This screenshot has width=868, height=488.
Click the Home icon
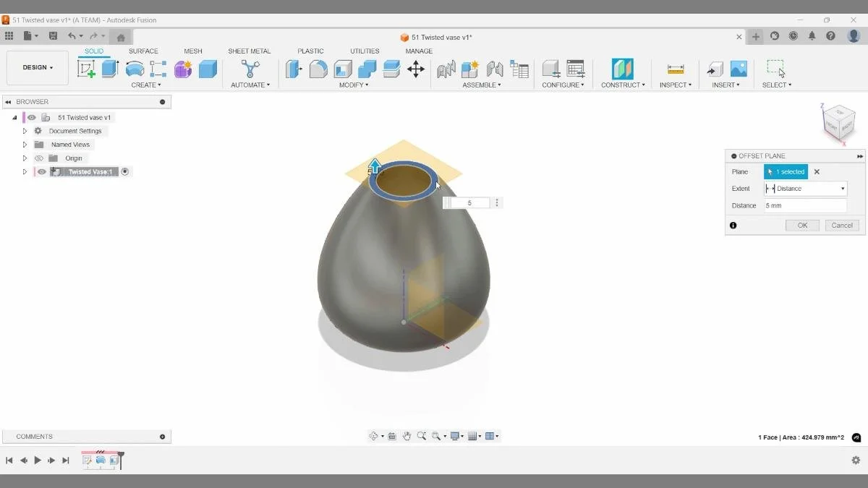pyautogui.click(x=121, y=38)
